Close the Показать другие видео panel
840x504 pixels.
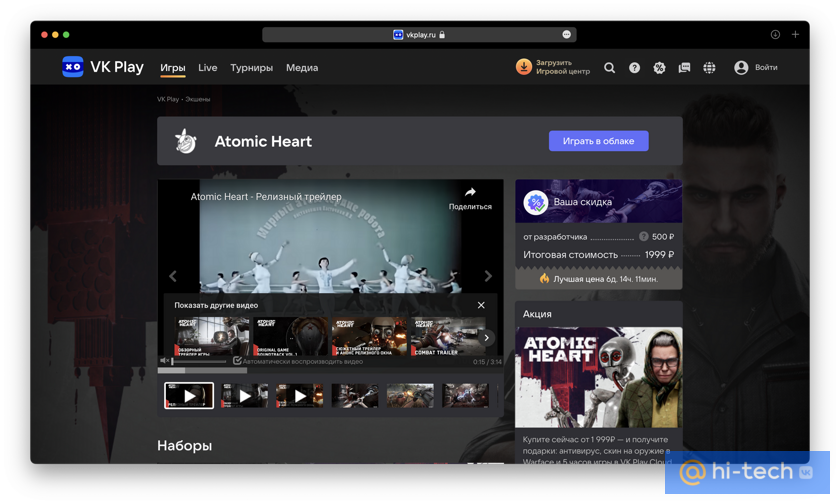pyautogui.click(x=481, y=305)
